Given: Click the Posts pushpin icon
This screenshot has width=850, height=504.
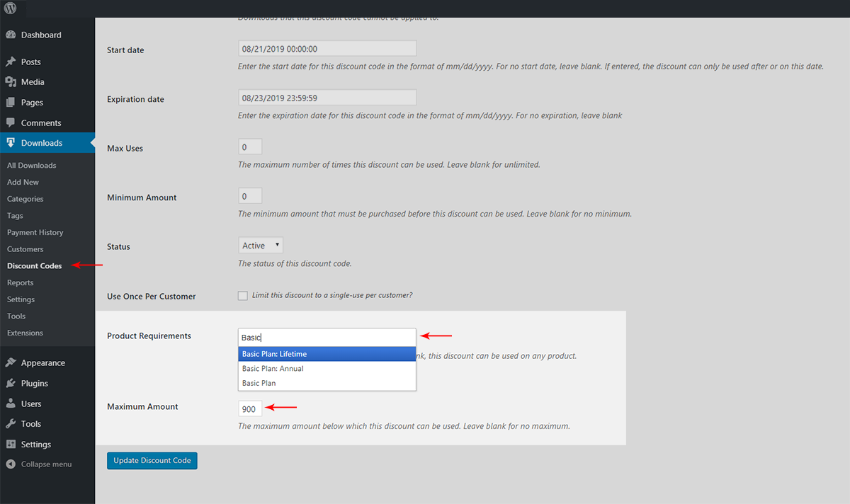Looking at the screenshot, I should tap(11, 62).
